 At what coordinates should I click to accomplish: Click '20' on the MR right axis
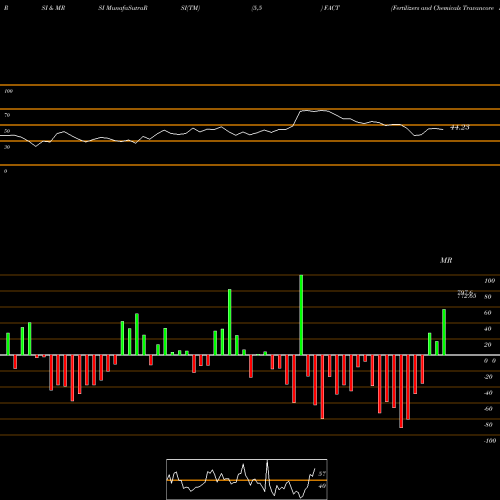pos(488,345)
